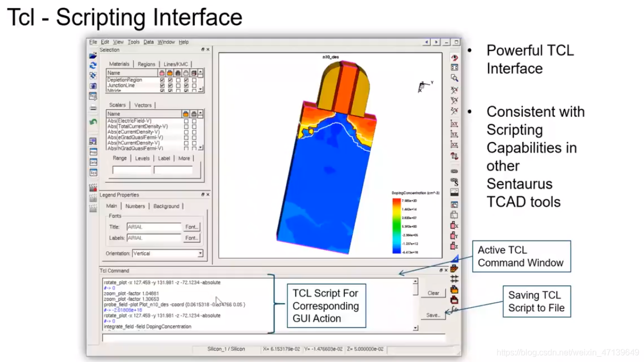Toggle first checkbox of JunctionLine row
644x362 pixels.
[162, 86]
